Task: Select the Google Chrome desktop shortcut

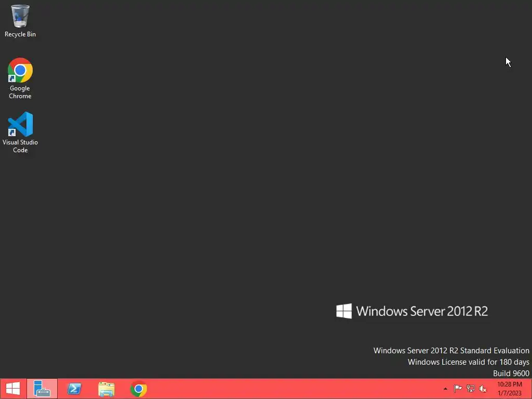Action: pyautogui.click(x=20, y=78)
